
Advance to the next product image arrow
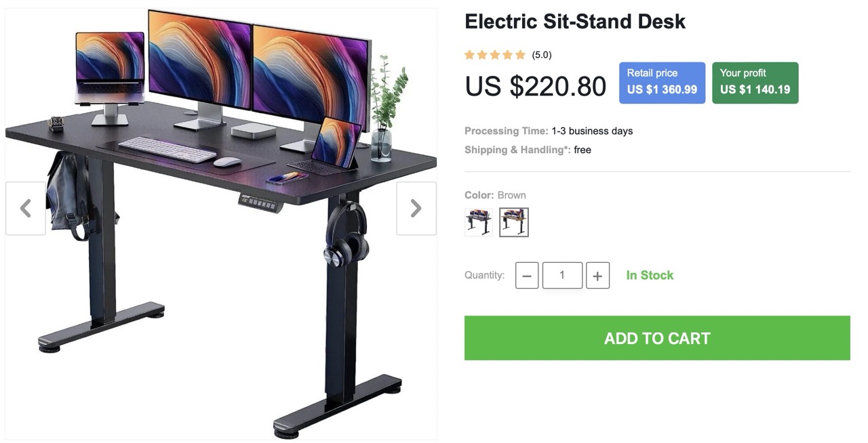tap(416, 209)
